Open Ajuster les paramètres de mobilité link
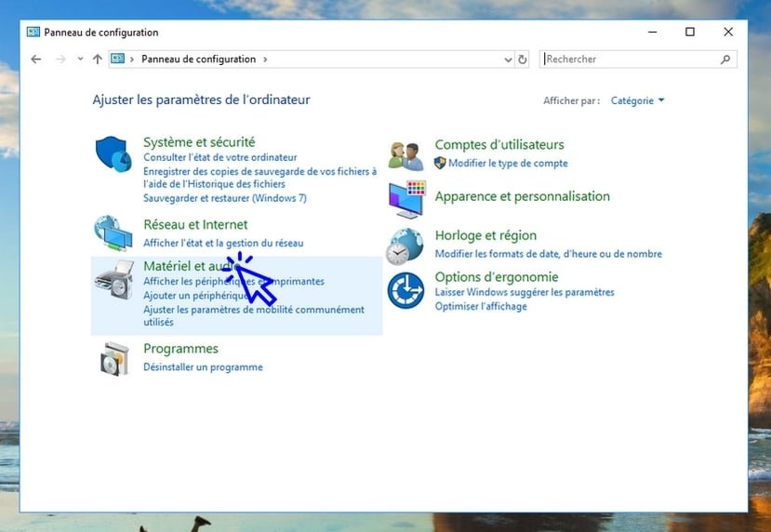The image size is (771, 532). [x=254, y=315]
